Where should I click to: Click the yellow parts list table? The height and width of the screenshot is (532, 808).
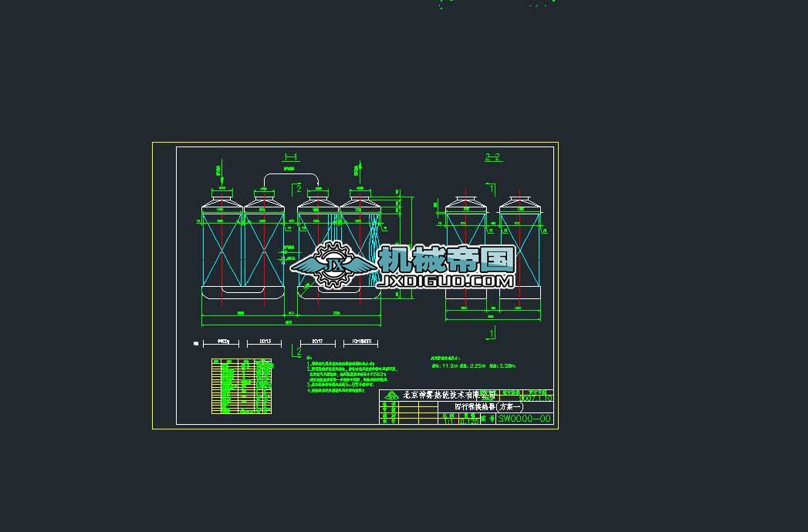point(241,386)
